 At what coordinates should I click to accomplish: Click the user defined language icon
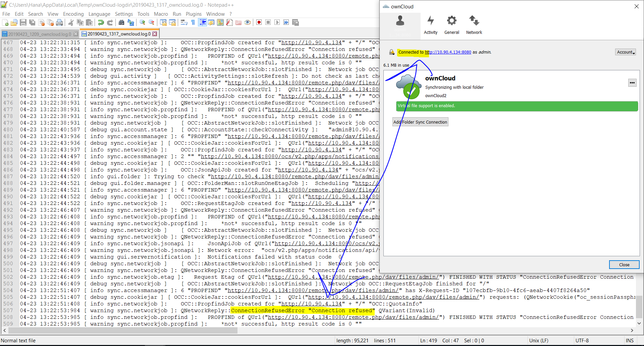coord(211,22)
